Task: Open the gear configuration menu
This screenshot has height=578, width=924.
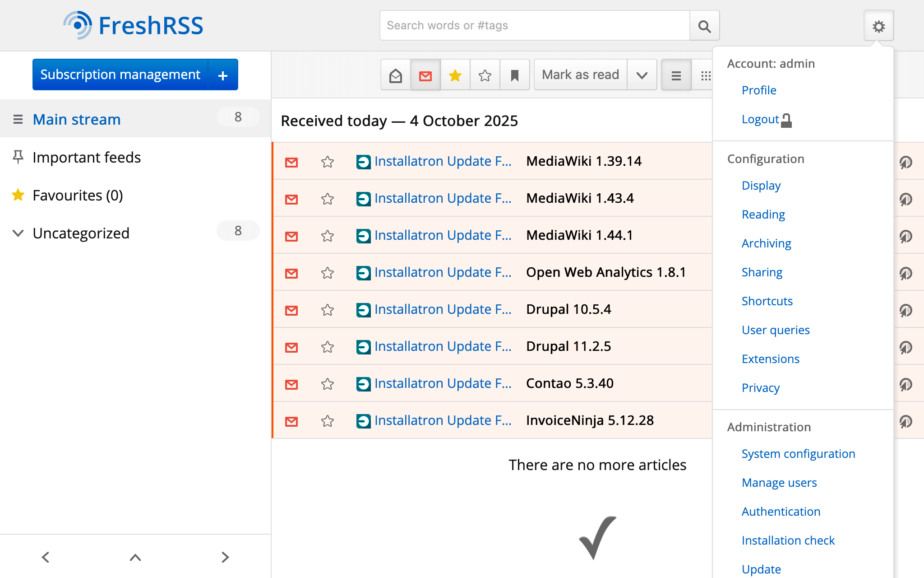Action: point(878,26)
